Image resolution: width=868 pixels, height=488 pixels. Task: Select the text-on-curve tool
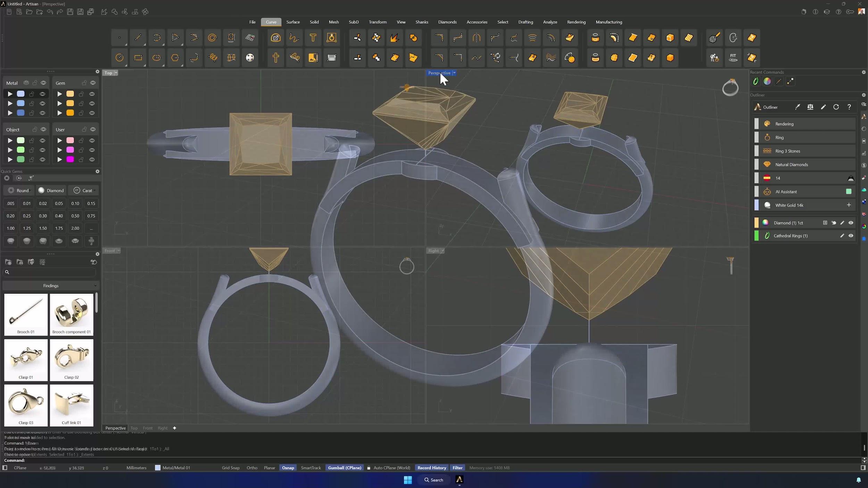click(294, 58)
